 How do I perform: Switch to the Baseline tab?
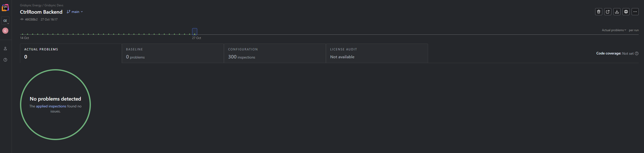pos(173,53)
